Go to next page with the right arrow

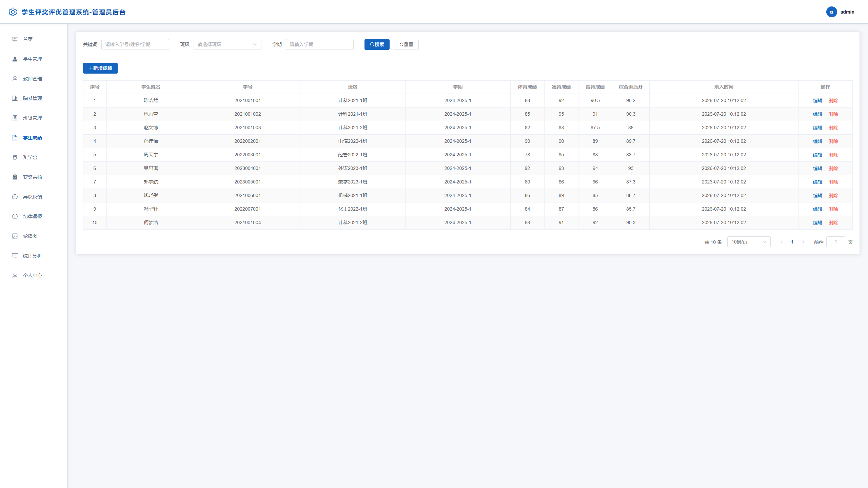pos(803,242)
